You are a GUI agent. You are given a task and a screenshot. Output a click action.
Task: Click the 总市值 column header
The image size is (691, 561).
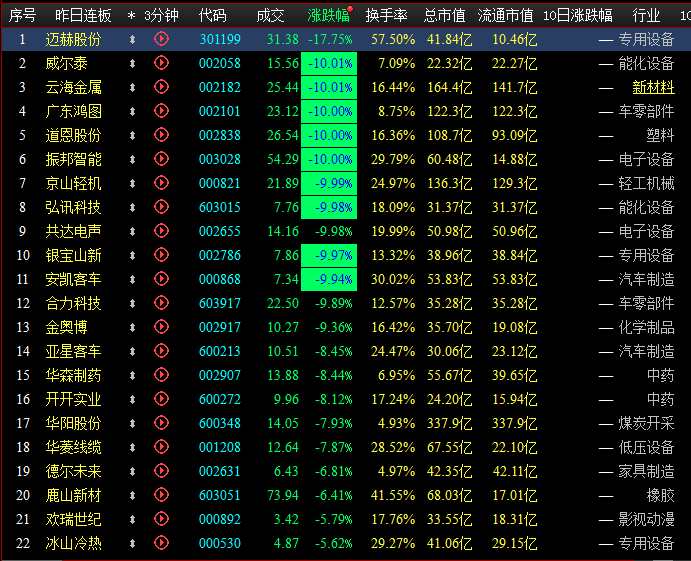click(x=444, y=15)
